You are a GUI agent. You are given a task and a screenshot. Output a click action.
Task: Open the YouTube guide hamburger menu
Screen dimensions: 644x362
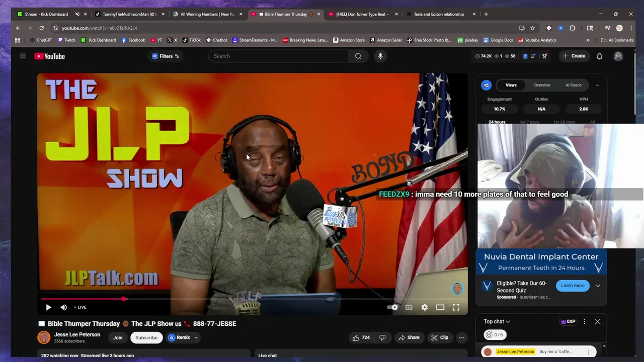(x=23, y=56)
